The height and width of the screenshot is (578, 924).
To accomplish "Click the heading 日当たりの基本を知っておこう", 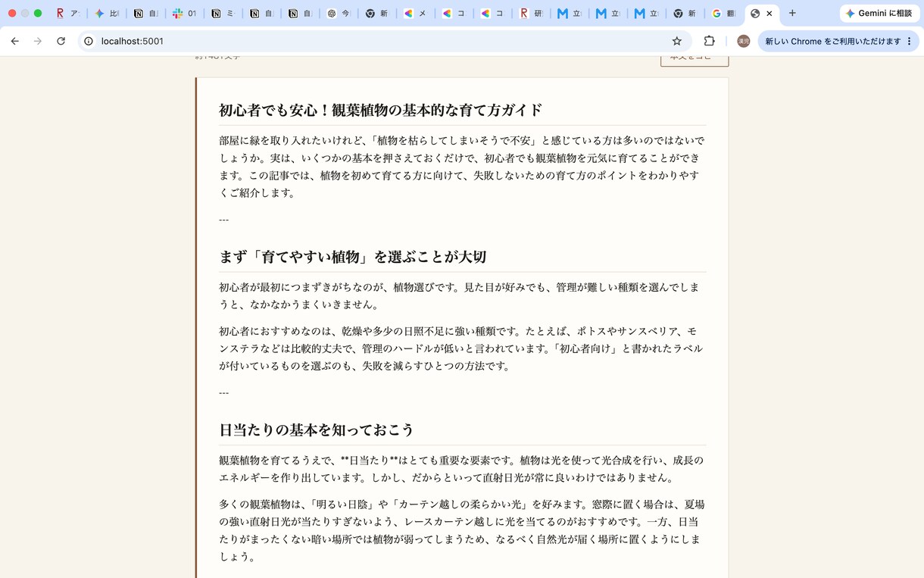I will tap(317, 430).
